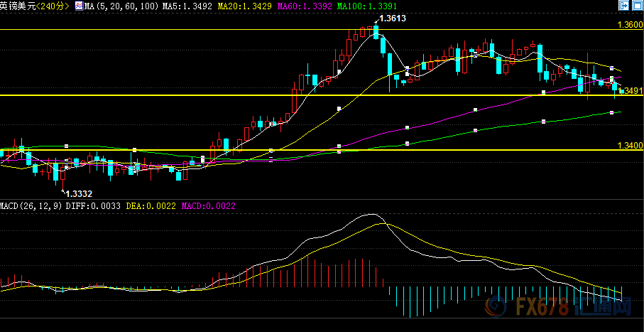Open the <240分> timeframe selector
Image resolution: width=644 pixels, height=332 pixels.
[x=53, y=6]
